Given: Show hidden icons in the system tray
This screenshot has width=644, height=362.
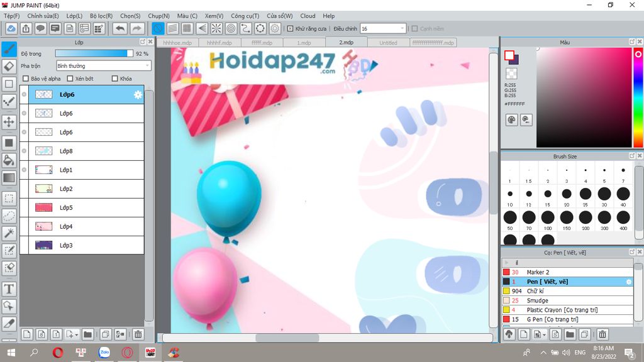Looking at the screenshot, I should [543, 353].
